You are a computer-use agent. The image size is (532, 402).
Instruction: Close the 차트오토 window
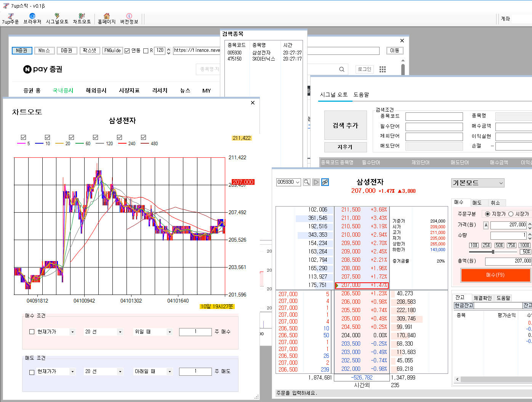[x=253, y=103]
